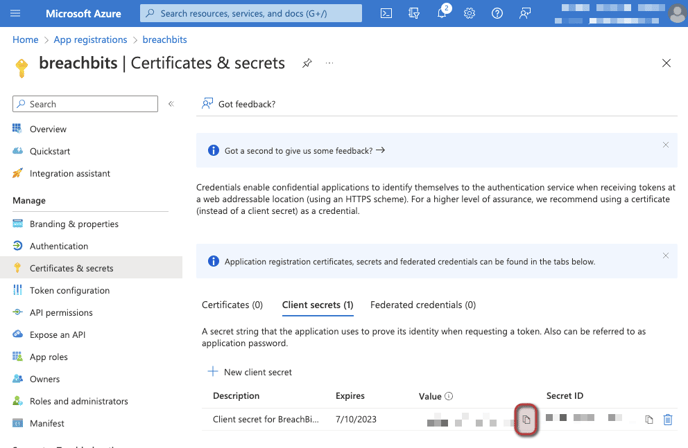
Task: Switch to Federated credentials (0) tab
Action: click(x=423, y=305)
